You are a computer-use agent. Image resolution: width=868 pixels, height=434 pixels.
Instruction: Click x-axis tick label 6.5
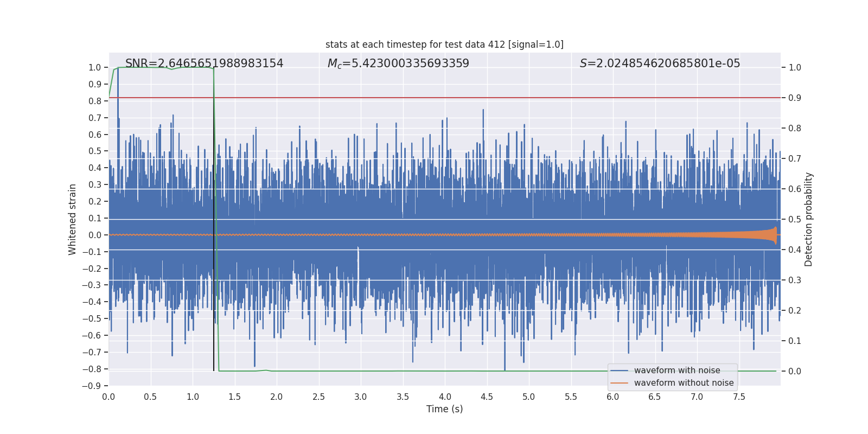655,397
